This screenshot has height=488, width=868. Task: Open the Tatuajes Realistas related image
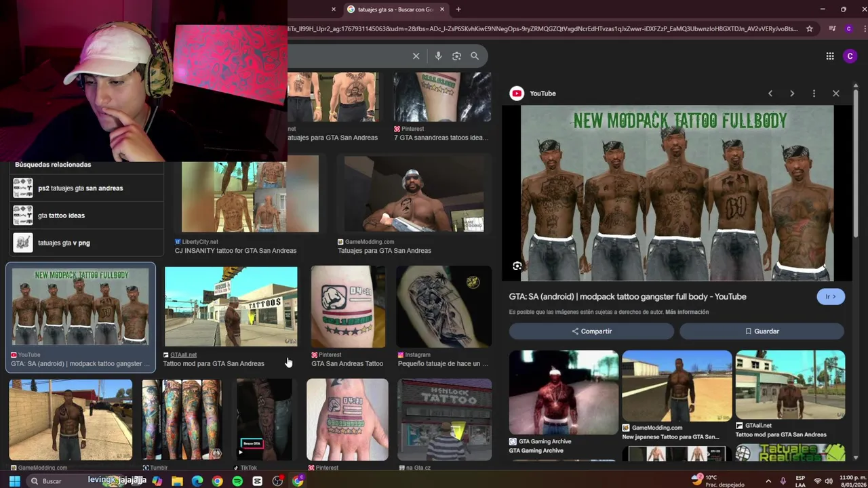pos(790,453)
